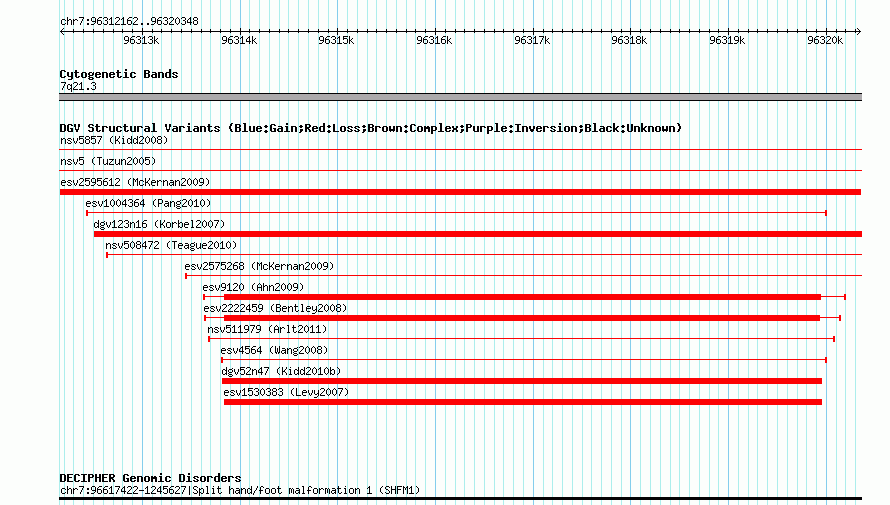
Task: Click the nsv5857 (Kidd2008) variant label
Action: [x=114, y=140]
